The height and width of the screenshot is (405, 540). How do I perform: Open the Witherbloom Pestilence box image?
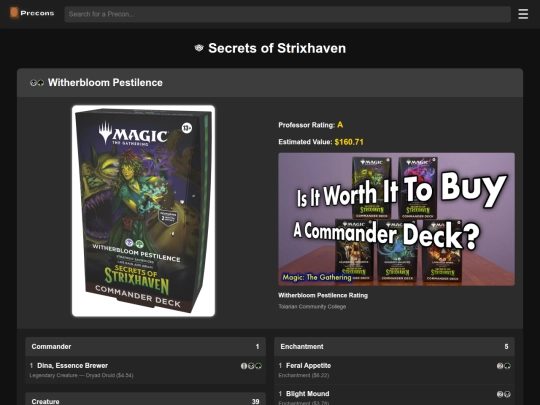(143, 211)
